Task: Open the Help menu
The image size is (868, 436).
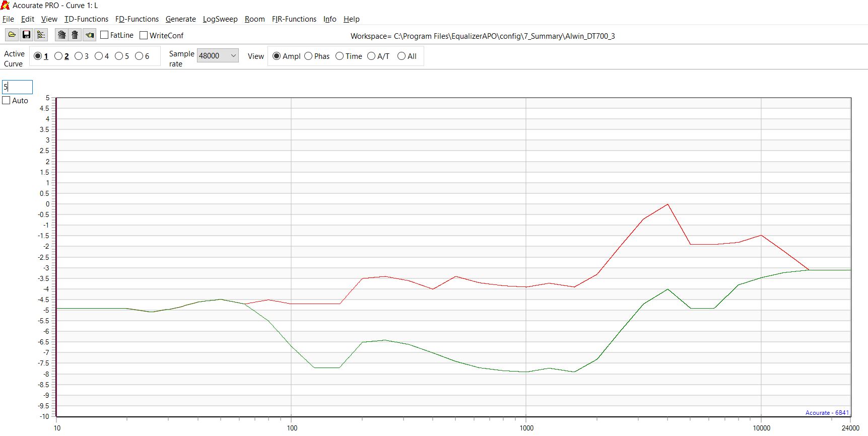Action: [352, 19]
